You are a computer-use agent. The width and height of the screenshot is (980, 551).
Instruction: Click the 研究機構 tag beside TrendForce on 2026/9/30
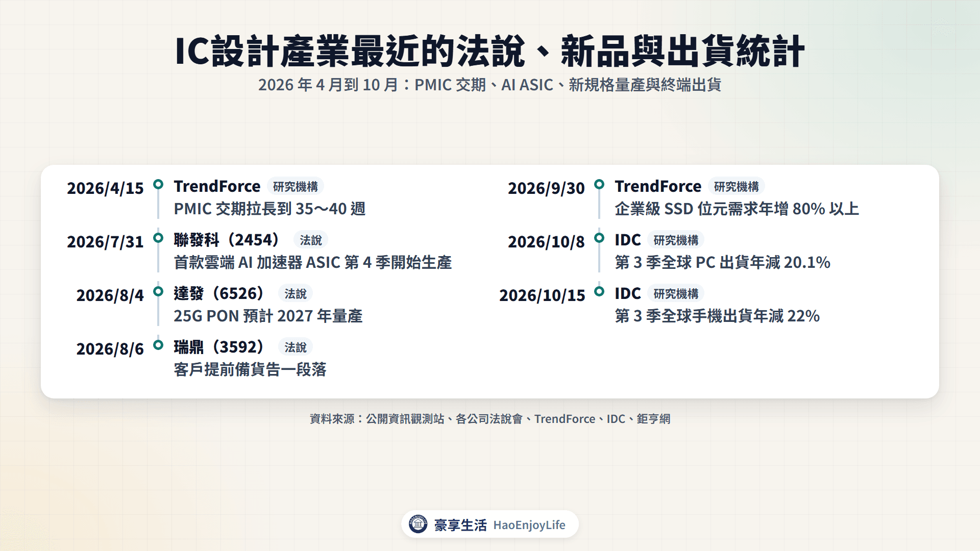736,187
